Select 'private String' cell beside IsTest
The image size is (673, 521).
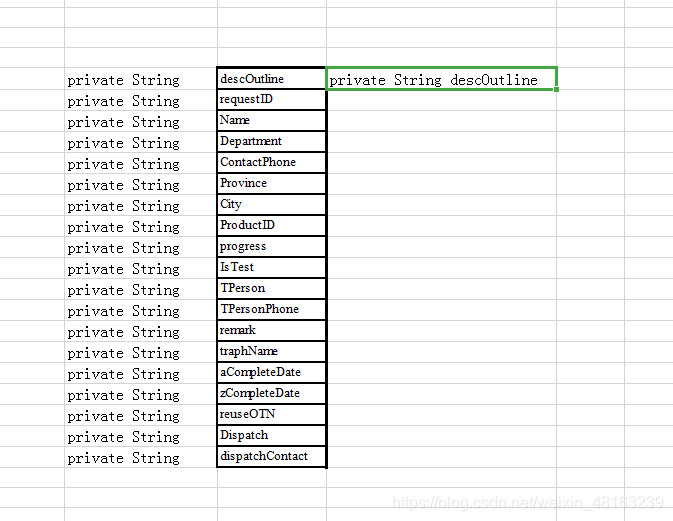pyautogui.click(x=141, y=268)
